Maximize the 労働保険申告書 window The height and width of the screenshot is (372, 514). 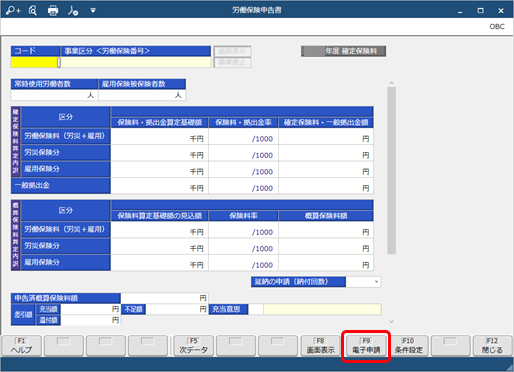[480, 11]
